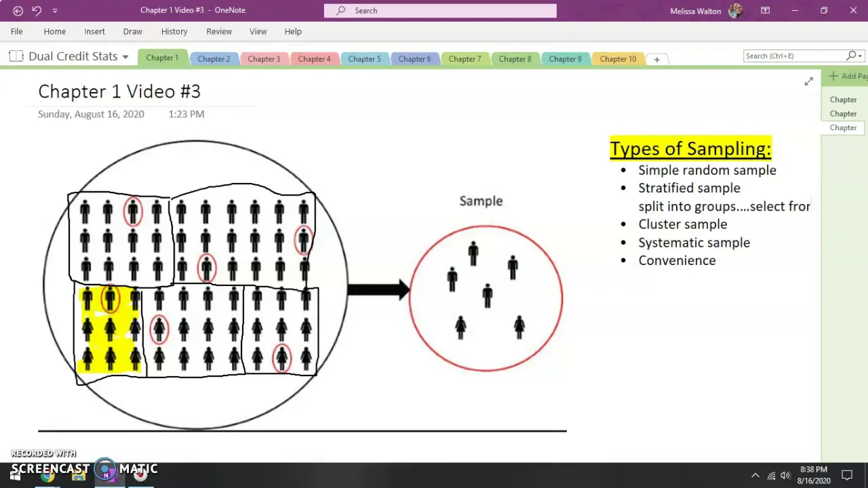The image size is (868, 488).
Task: Click the page time 1:23 PM
Action: [x=186, y=114]
